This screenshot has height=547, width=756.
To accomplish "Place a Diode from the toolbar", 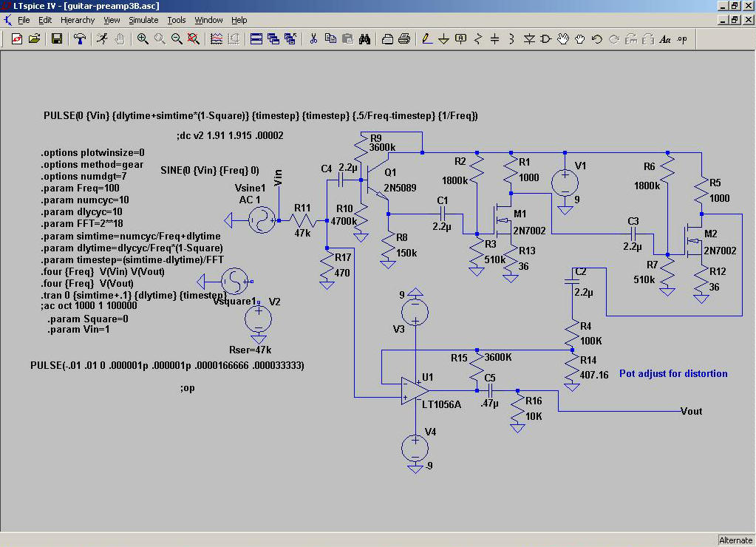I will click(529, 39).
